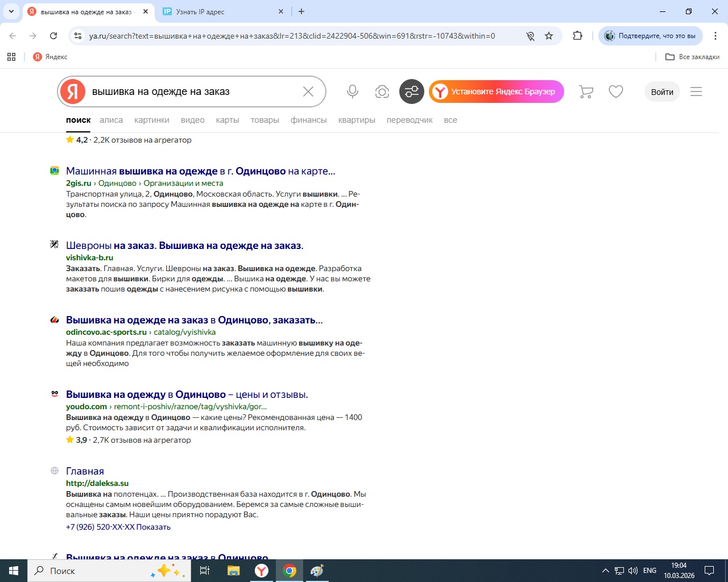
Task: Open Шевроны на заказ result link
Action: (x=185, y=246)
